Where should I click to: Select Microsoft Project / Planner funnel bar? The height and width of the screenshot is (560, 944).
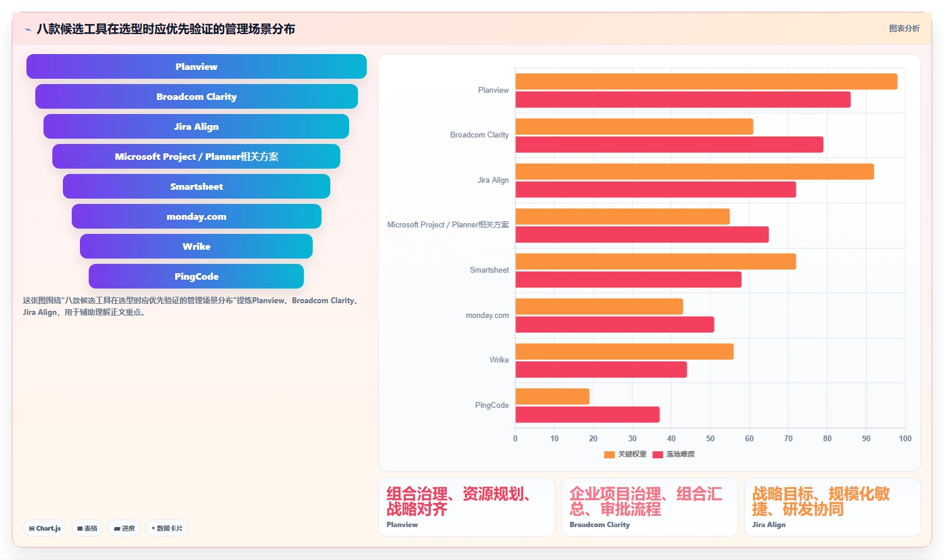coord(196,156)
